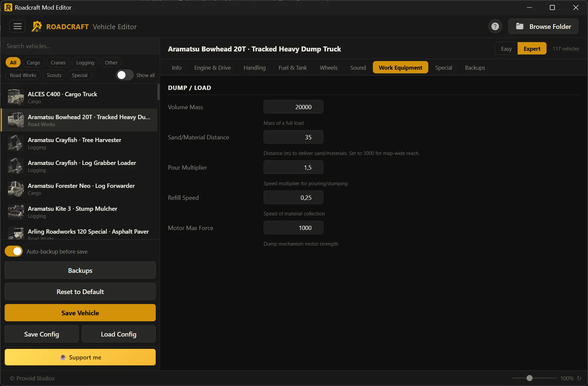
Task: Edit the Sand/Material Distance field
Action: point(293,137)
